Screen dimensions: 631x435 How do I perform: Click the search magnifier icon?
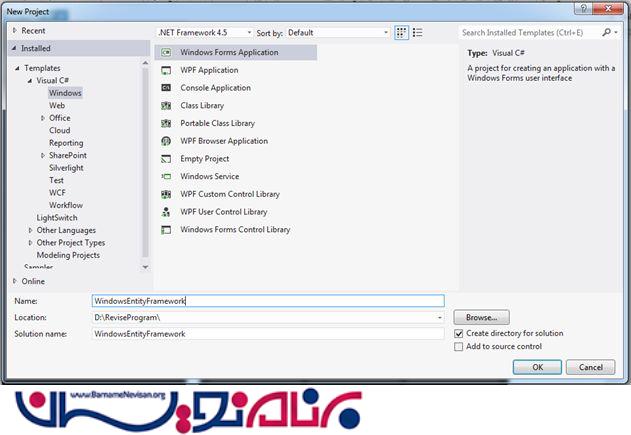tap(606, 32)
